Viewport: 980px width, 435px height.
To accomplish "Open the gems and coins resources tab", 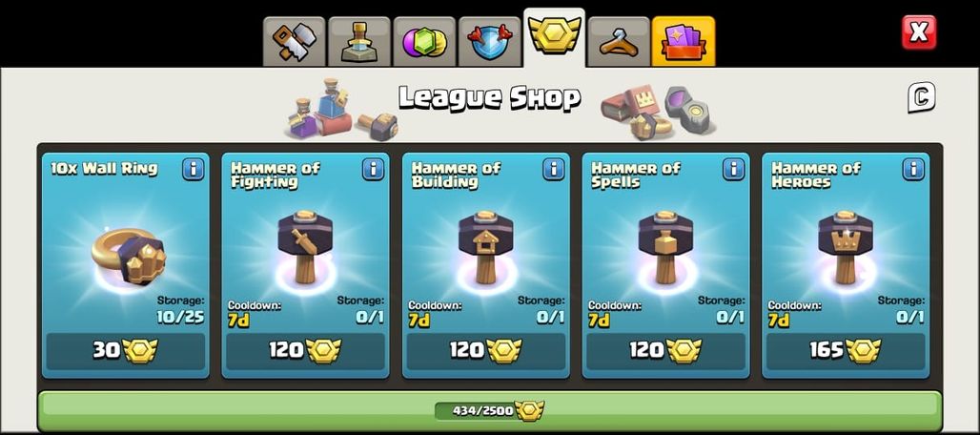I will 424,41.
